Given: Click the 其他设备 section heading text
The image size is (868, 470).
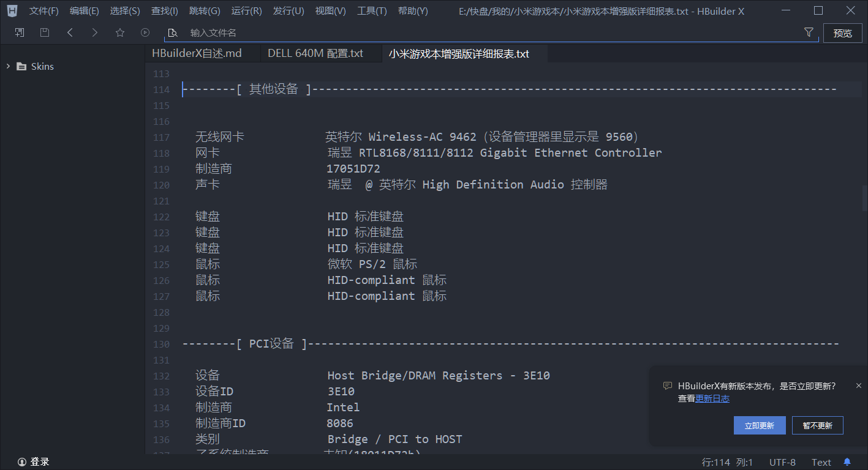Looking at the screenshot, I should (x=273, y=89).
